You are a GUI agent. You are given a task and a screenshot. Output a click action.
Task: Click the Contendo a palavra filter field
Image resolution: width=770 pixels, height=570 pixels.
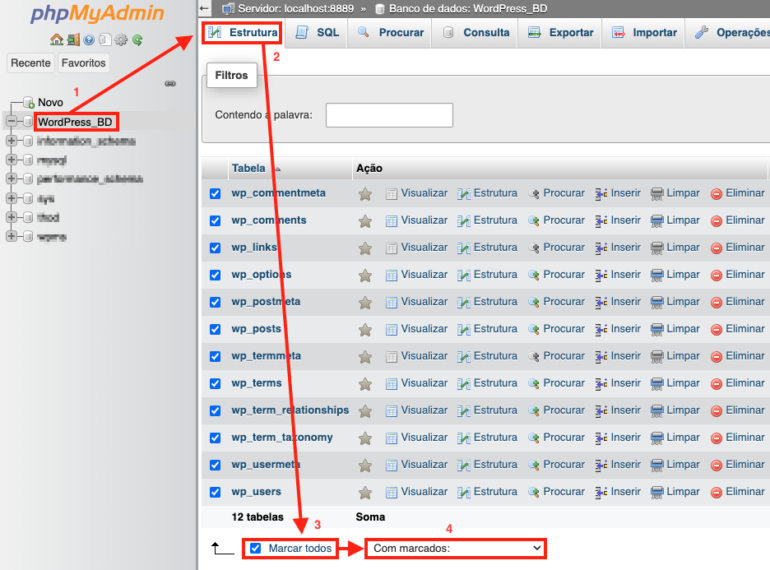389,115
